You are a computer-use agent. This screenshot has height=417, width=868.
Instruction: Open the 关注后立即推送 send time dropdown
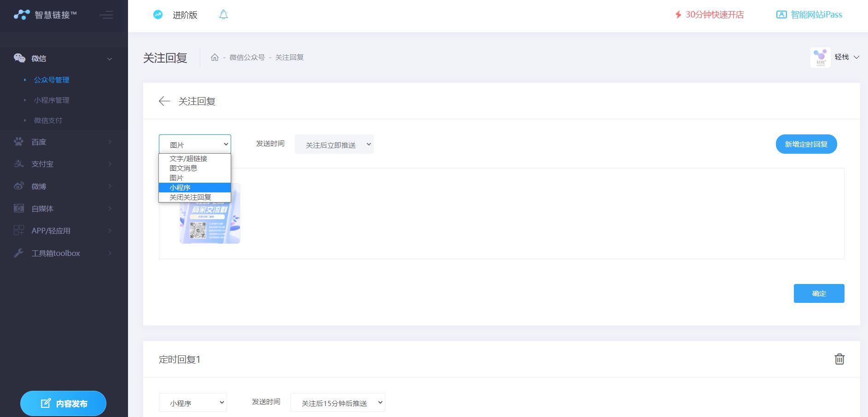334,144
